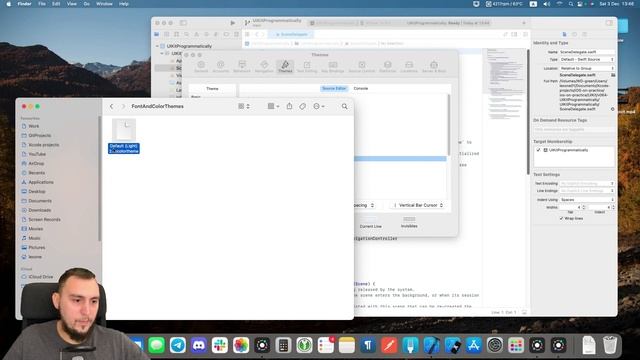The height and width of the screenshot is (360, 640).
Task: Open Music in Finder sidebar
Action: point(34,238)
